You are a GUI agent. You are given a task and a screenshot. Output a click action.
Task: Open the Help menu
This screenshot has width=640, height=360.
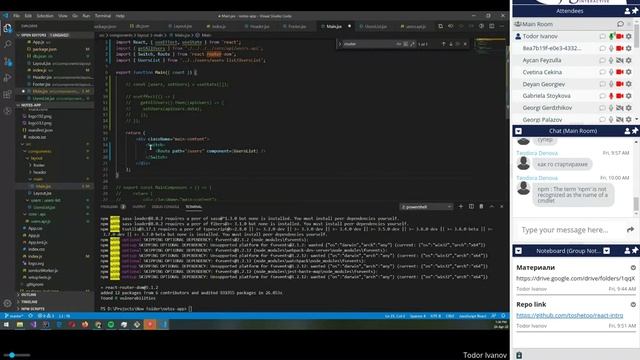click(x=120, y=16)
